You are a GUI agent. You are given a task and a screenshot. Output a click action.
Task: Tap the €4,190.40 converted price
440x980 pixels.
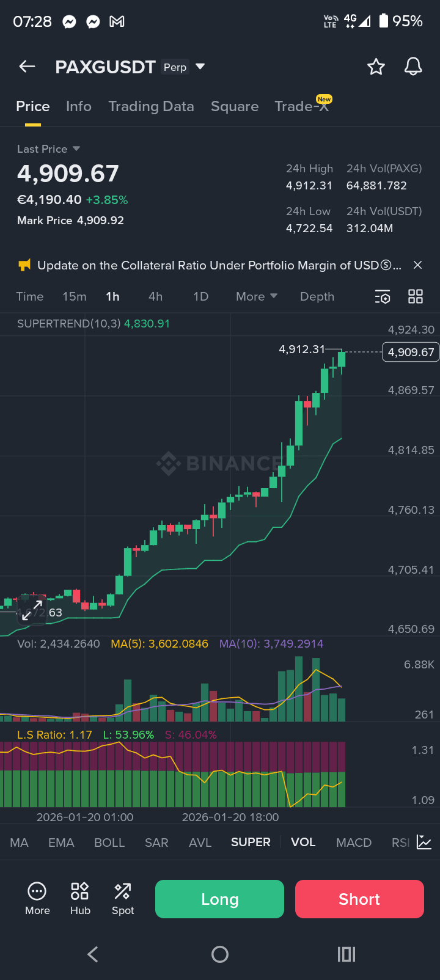click(50, 200)
